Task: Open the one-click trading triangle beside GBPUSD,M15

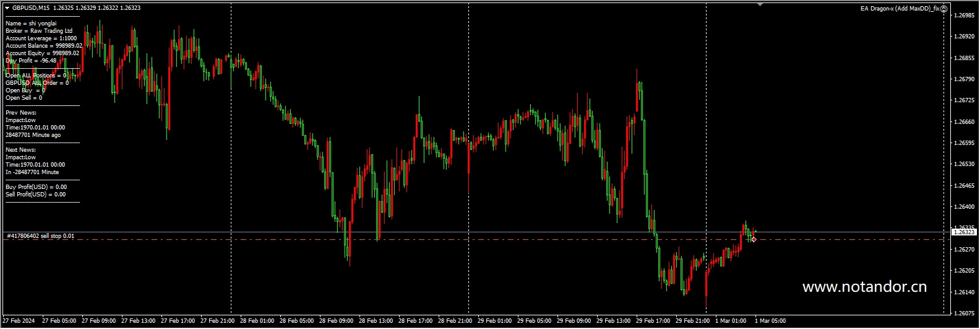Action: point(7,8)
